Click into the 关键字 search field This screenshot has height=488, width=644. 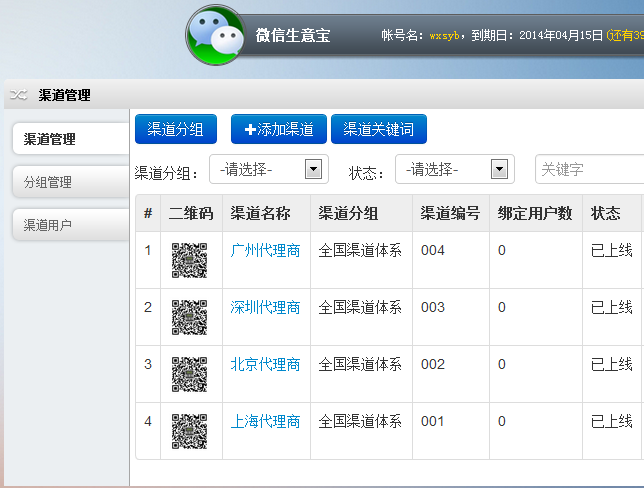pos(590,169)
